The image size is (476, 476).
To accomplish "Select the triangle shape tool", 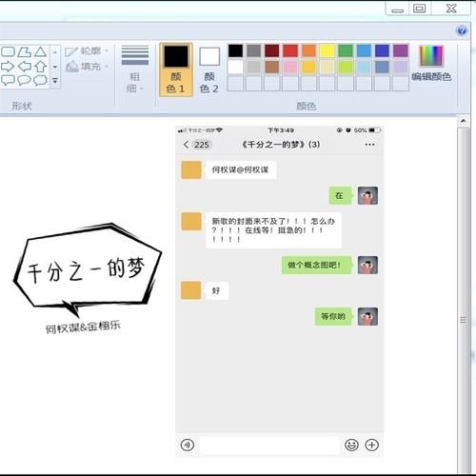I will point(40,51).
